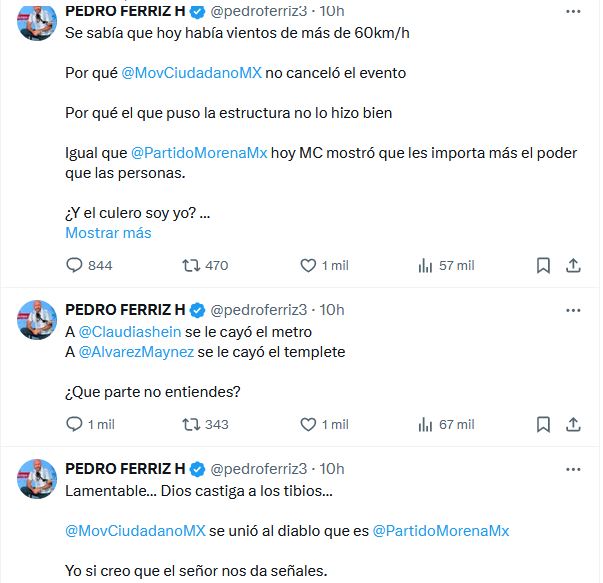Click the @PartidoMorenaMx mention in first tweet

tap(201, 153)
